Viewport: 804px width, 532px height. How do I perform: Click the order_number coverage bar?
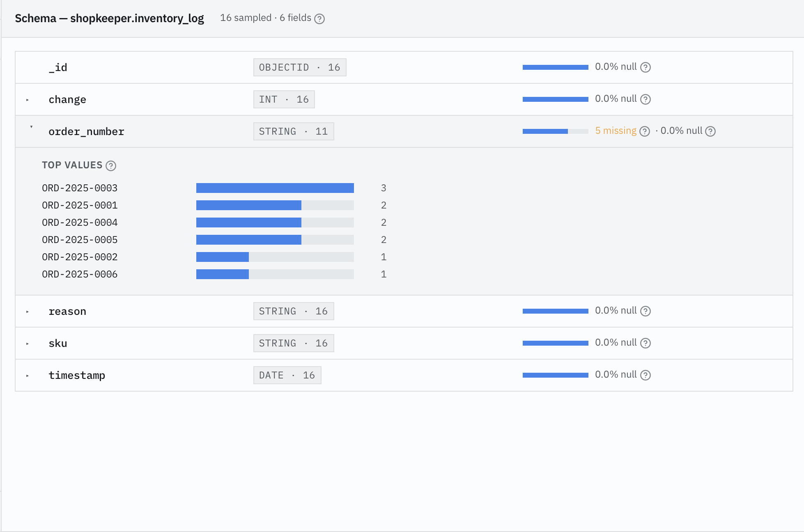coord(556,131)
